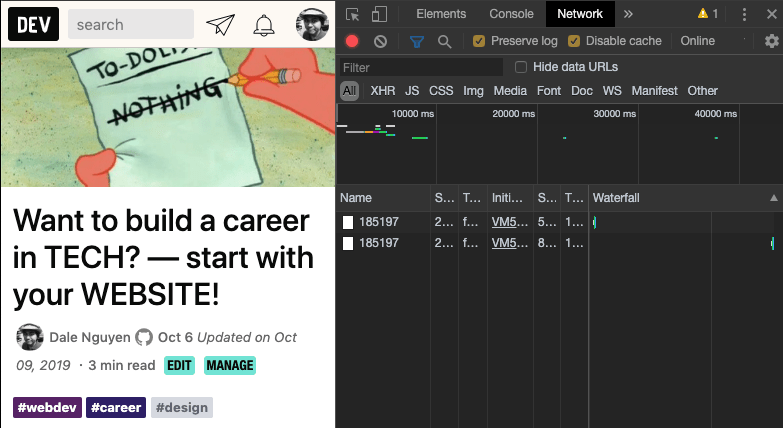The width and height of the screenshot is (783, 428).
Task: Sort by the Name column header
Action: [x=384, y=198]
